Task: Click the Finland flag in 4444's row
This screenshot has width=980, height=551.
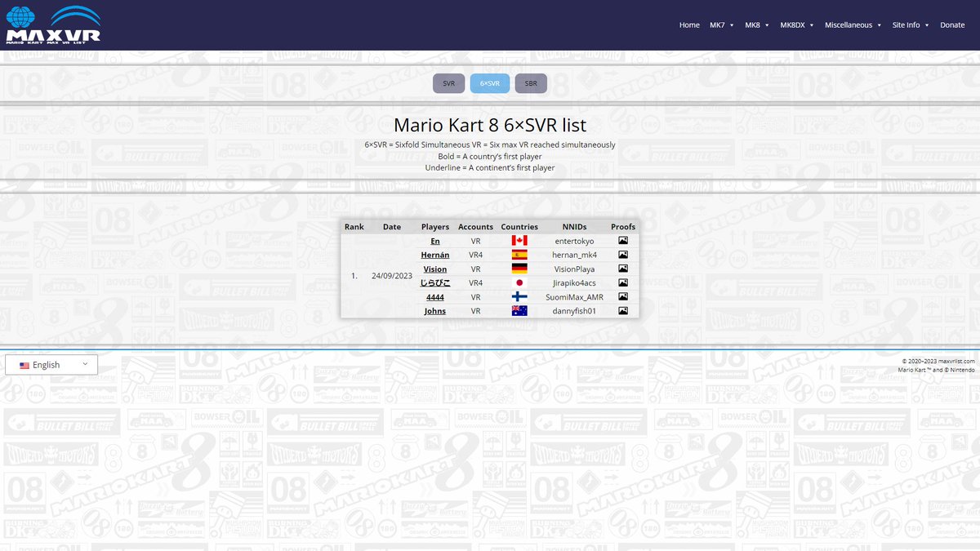Action: click(519, 297)
